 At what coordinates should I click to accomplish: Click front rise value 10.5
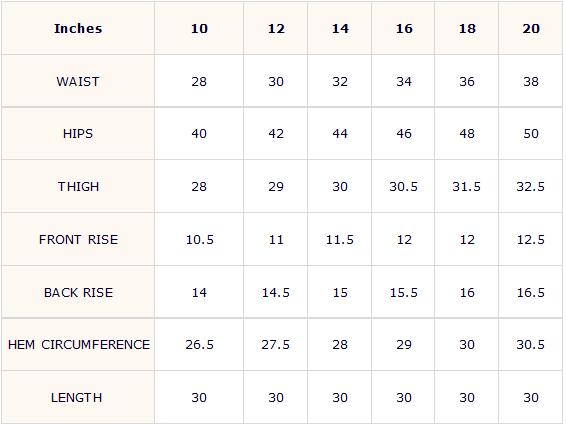tap(199, 240)
